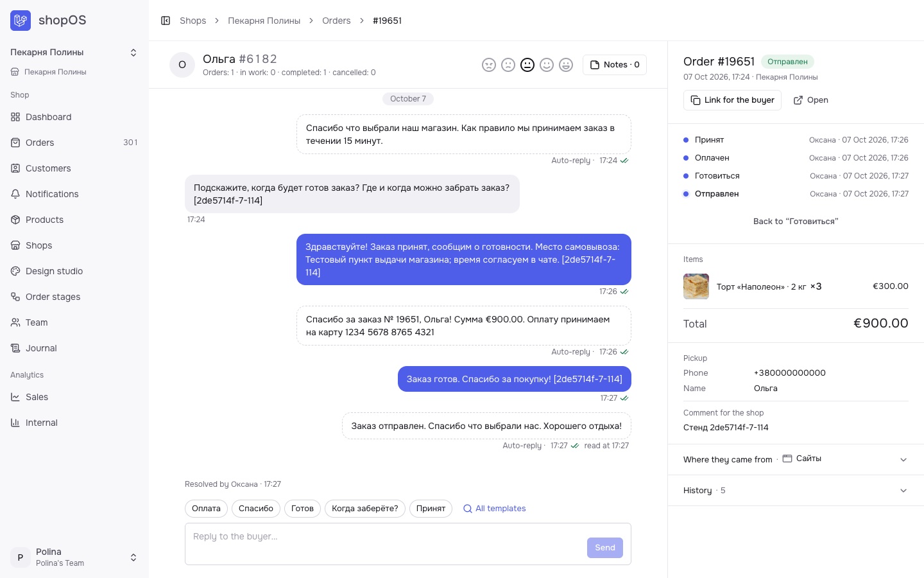The width and height of the screenshot is (924, 578).
Task: Copy Link for the buyer
Action: tap(732, 100)
